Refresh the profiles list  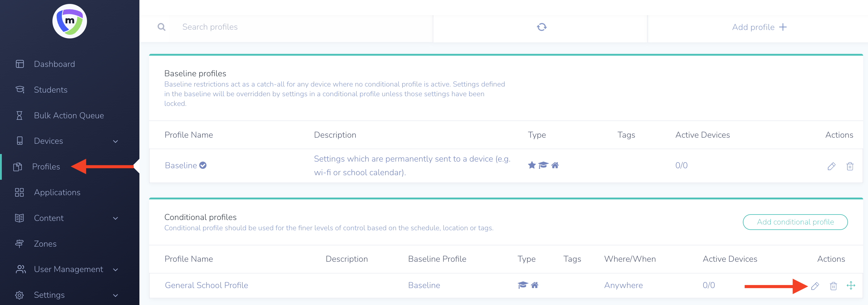(542, 27)
